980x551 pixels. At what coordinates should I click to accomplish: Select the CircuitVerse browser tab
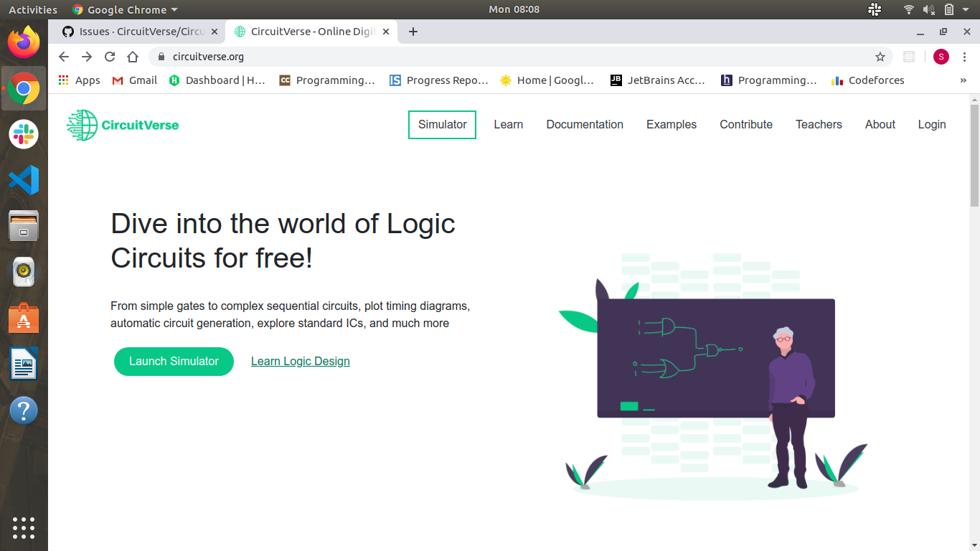click(311, 32)
